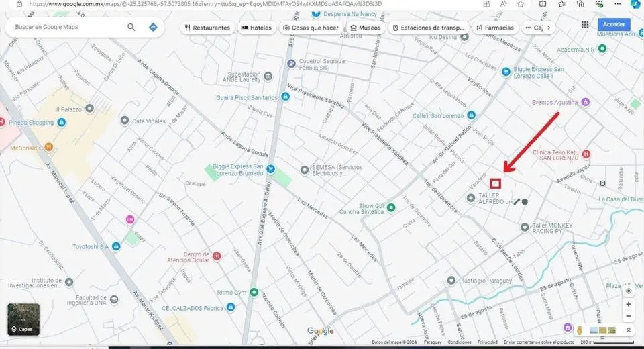Click the Eventos Agustina purple marker

[x=585, y=102]
